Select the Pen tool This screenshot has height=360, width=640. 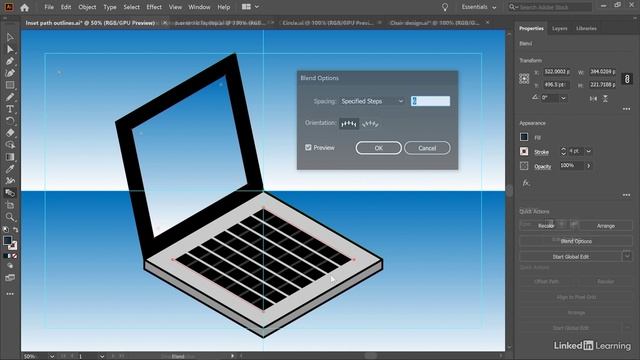10,61
